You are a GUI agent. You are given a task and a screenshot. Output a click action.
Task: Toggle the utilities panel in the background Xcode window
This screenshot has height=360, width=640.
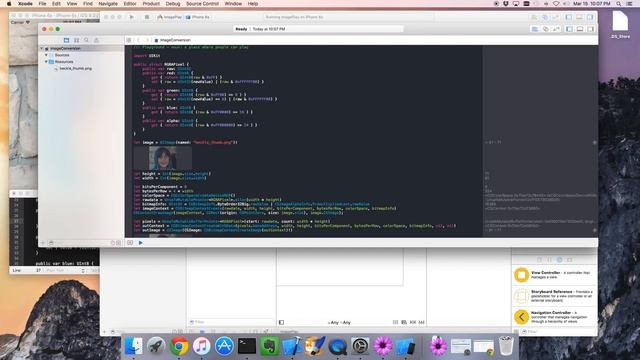coord(590,17)
